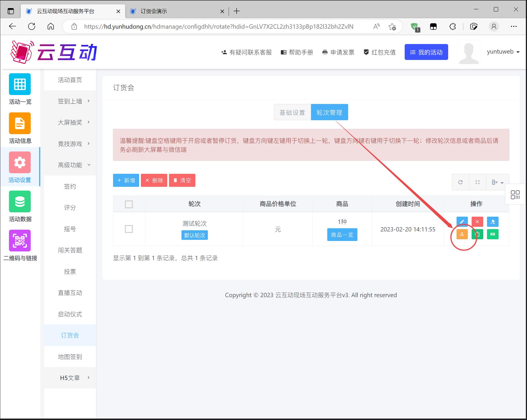This screenshot has height=420, width=527.
Task: Open 投票 menu item
Action: pyautogui.click(x=70, y=271)
